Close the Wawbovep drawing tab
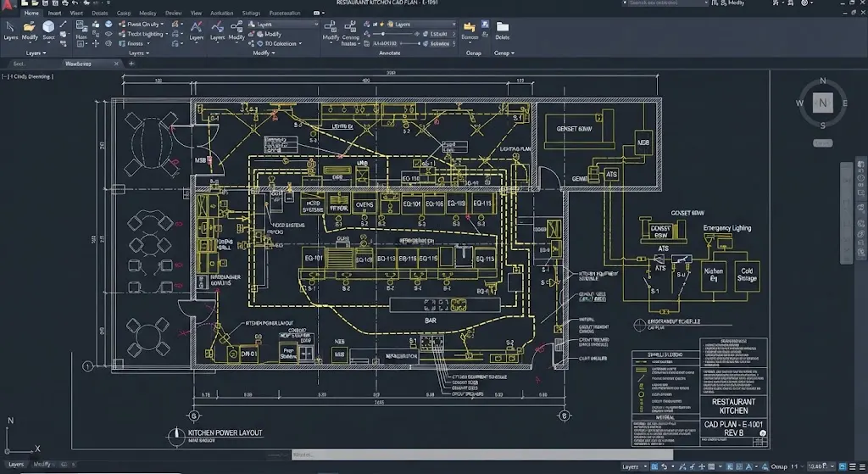Screen dimensions: 868x474 click(x=116, y=64)
